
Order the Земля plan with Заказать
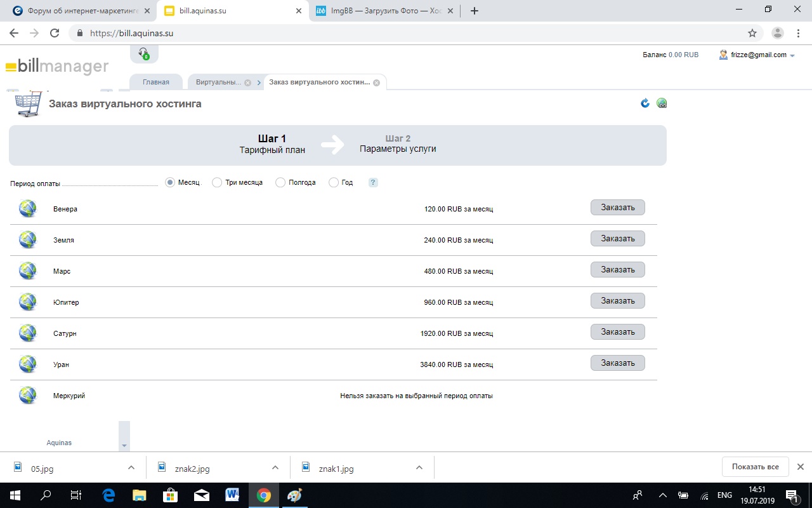(x=618, y=239)
